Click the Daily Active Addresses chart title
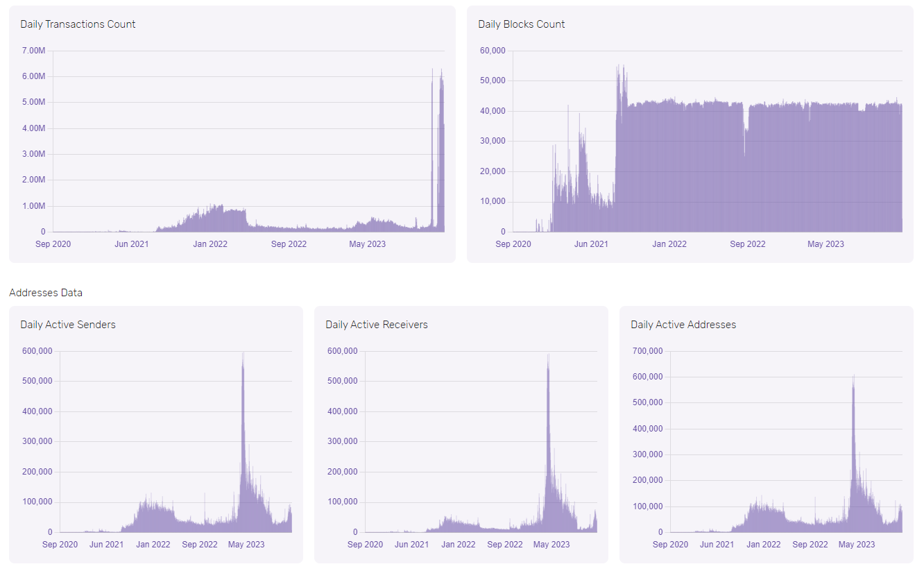 683,325
